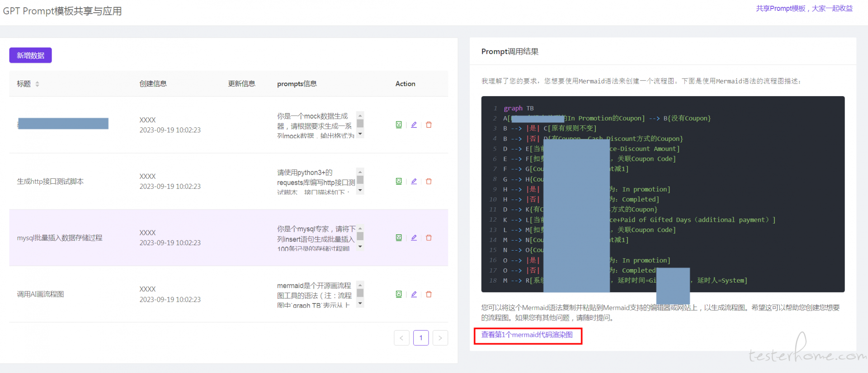
Task: Select the 调用AI画流程图 title
Action: click(x=40, y=294)
